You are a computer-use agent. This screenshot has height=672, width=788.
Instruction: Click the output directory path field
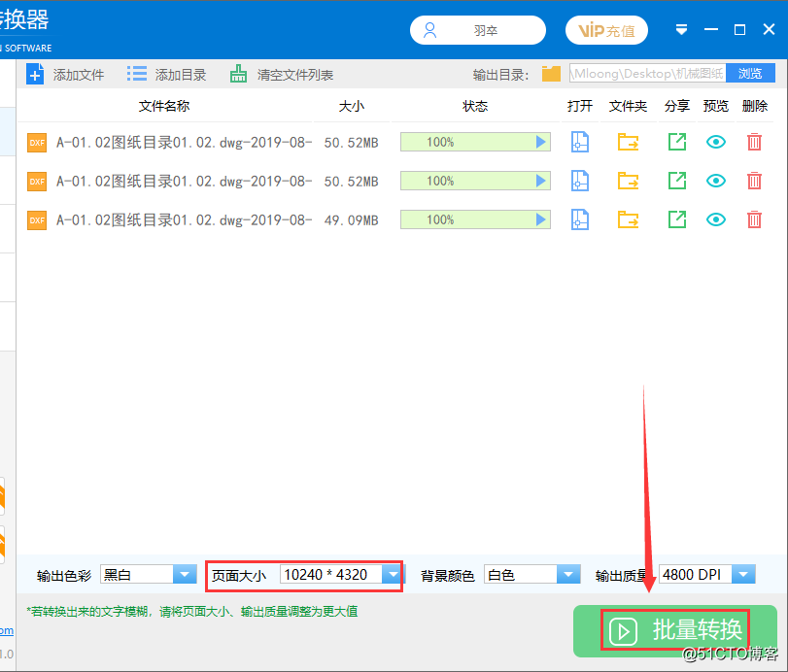(647, 74)
